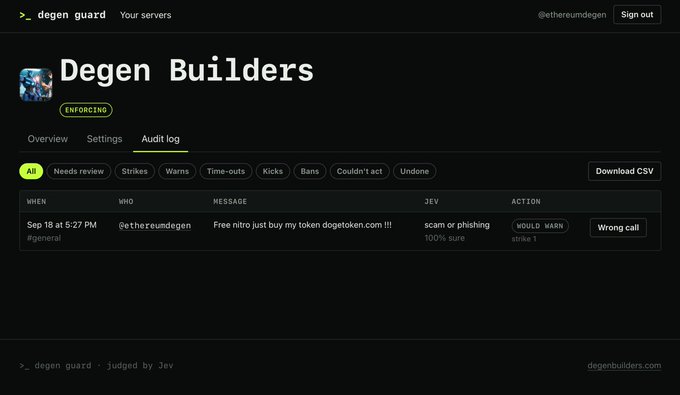Select the Audit log tab
The image size is (680, 395).
(x=160, y=139)
